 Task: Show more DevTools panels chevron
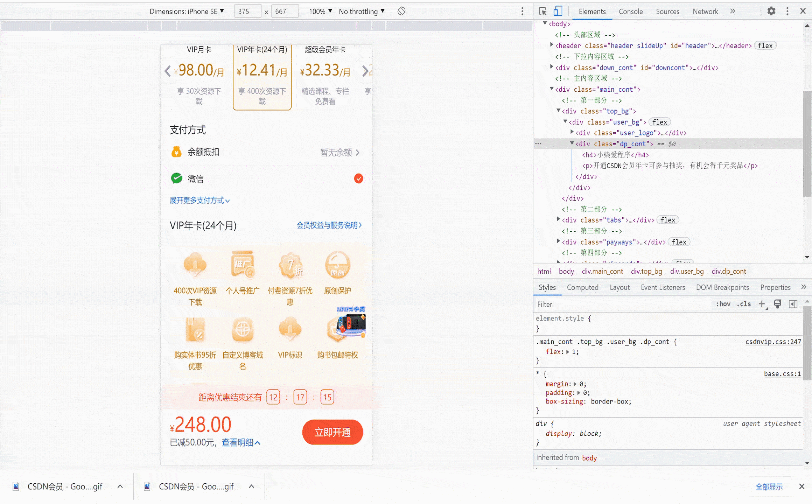pos(733,11)
